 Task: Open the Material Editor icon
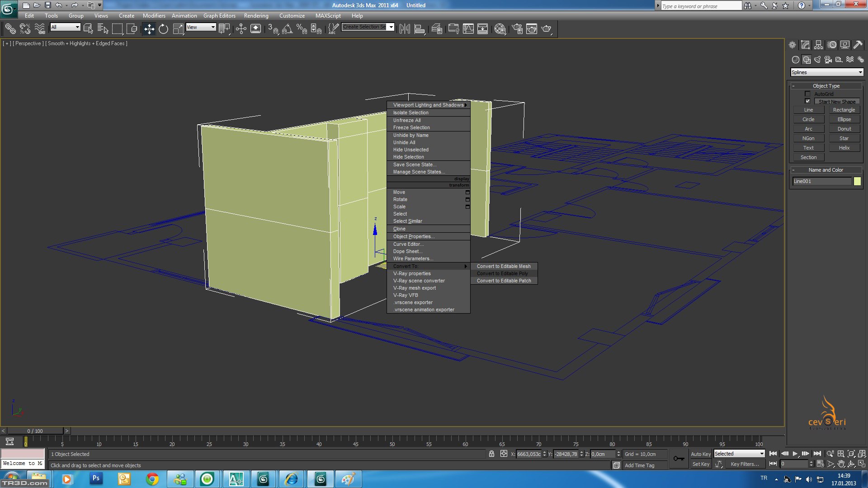point(500,29)
